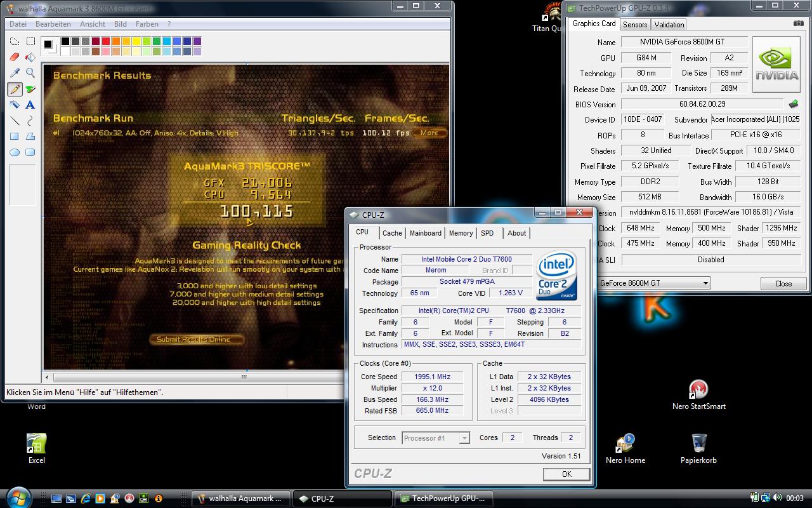Pick the white color swatch in Paint

(65, 51)
